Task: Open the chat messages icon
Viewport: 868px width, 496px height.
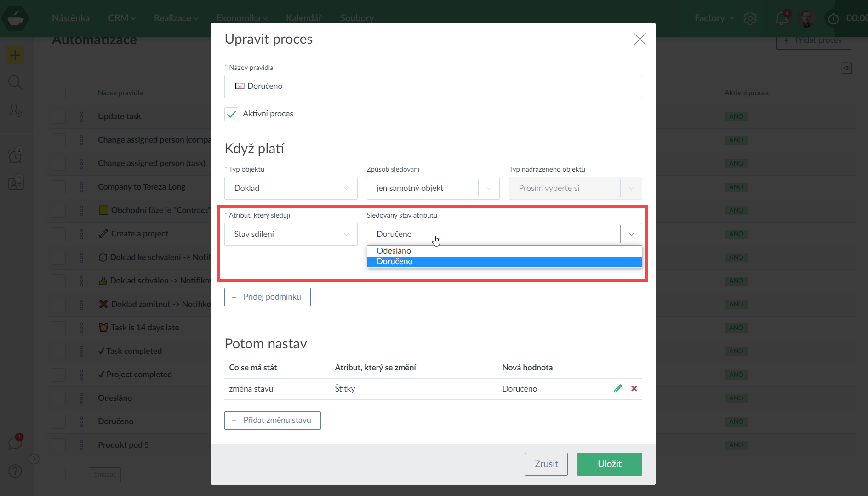Action: point(15,443)
